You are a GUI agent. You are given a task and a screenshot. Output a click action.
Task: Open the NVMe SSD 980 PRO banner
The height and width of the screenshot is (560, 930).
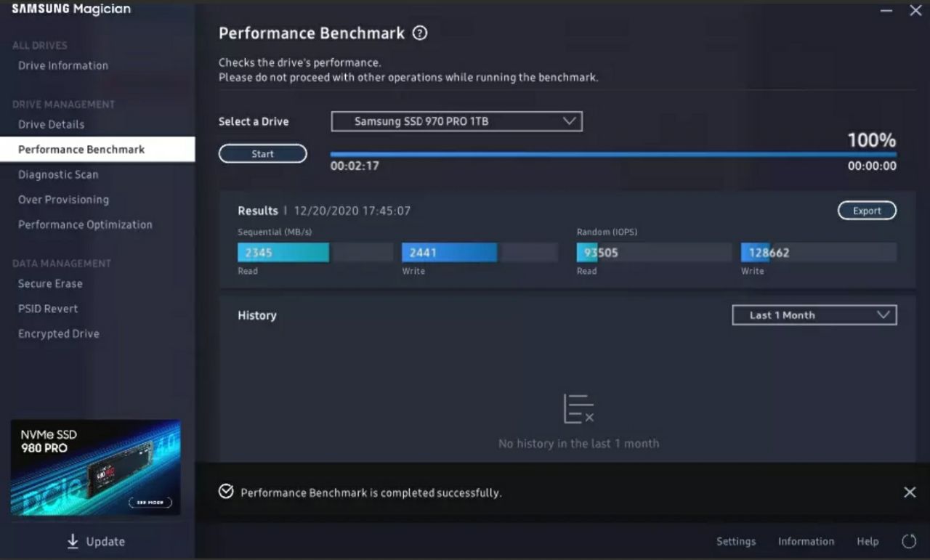coord(95,468)
